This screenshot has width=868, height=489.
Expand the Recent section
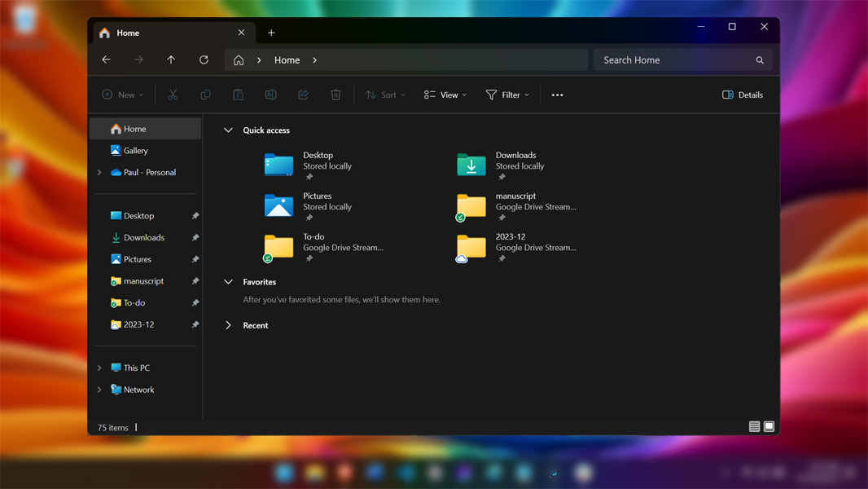228,325
